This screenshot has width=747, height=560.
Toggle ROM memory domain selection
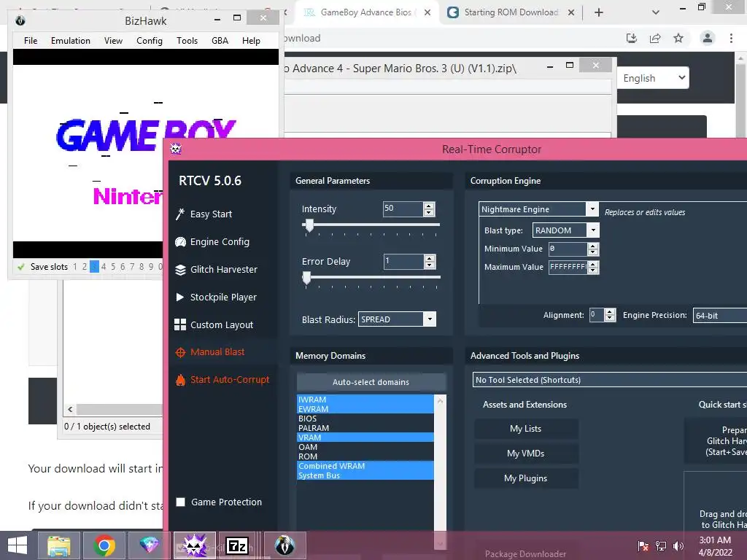pos(365,456)
